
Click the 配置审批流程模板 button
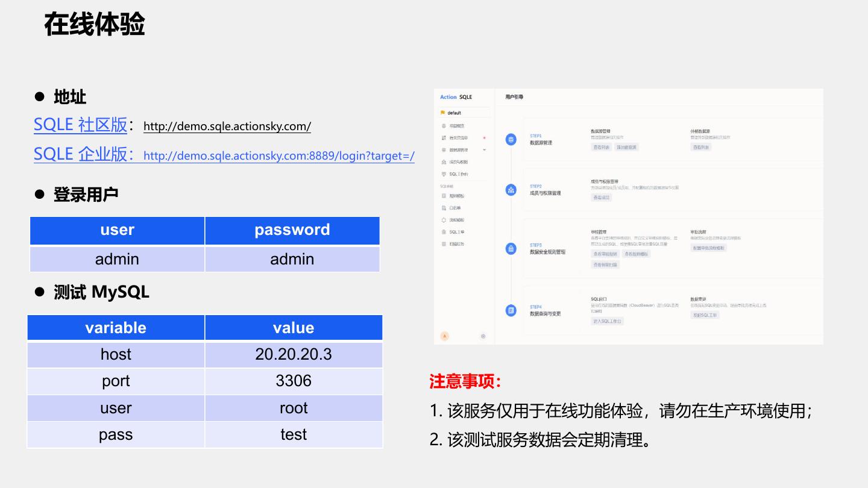[x=709, y=248]
